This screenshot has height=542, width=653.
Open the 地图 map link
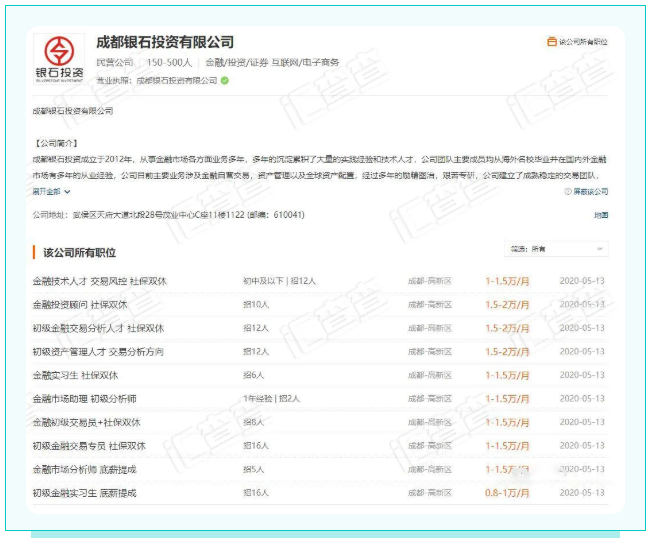601,215
